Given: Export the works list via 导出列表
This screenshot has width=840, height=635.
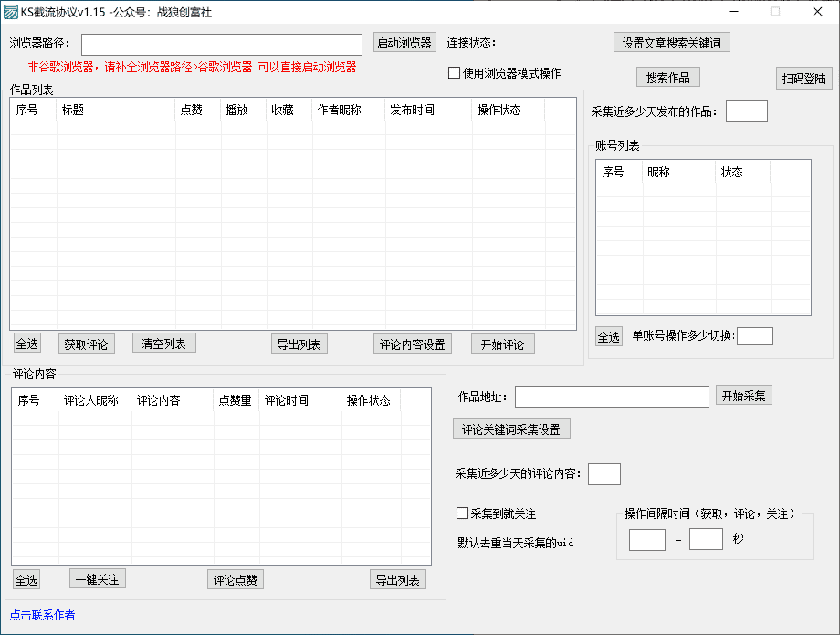Looking at the screenshot, I should [x=299, y=343].
